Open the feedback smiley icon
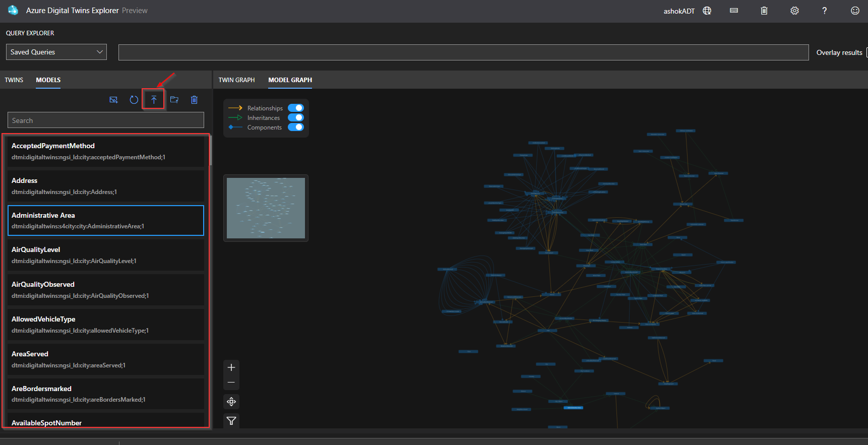The image size is (868, 445). (855, 11)
